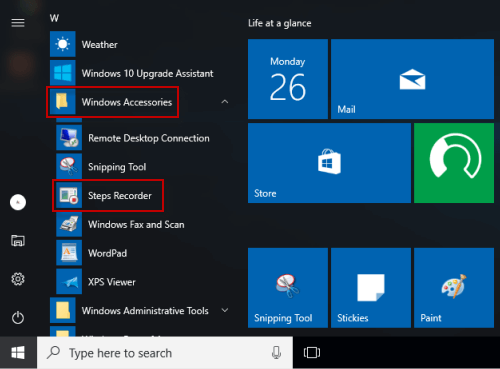Image resolution: width=500 pixels, height=369 pixels.
Task: Launch 'Remote Desktop Connection' entry text
Action: click(x=149, y=138)
